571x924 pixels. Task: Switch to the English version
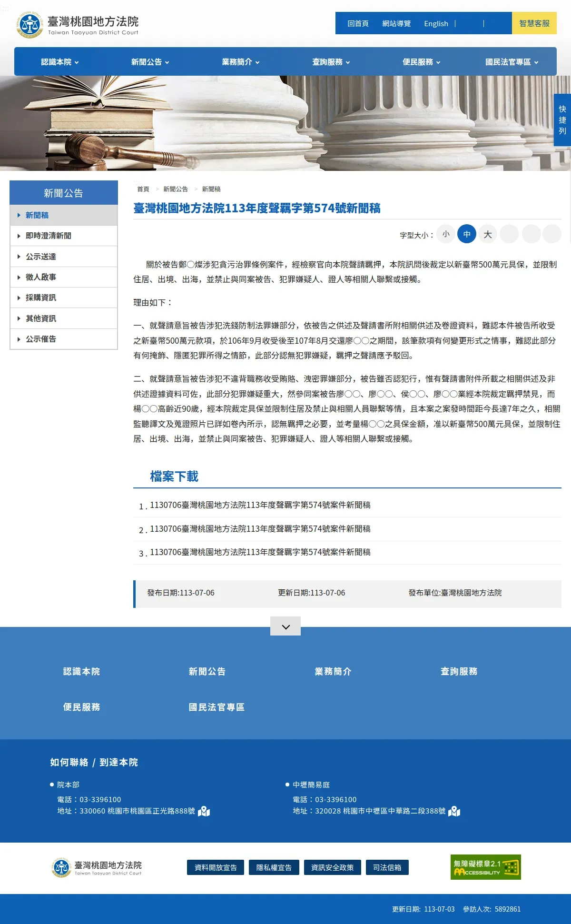pos(436,23)
